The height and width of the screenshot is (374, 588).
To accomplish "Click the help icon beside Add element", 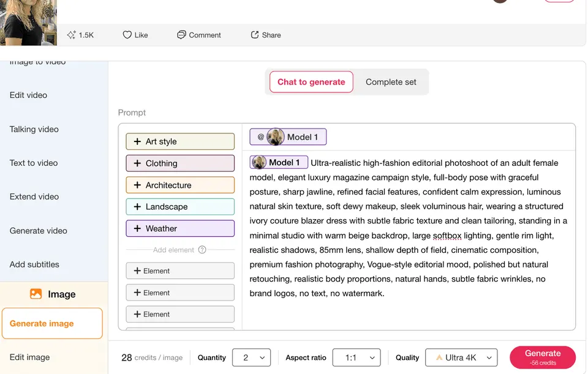I will coord(202,250).
